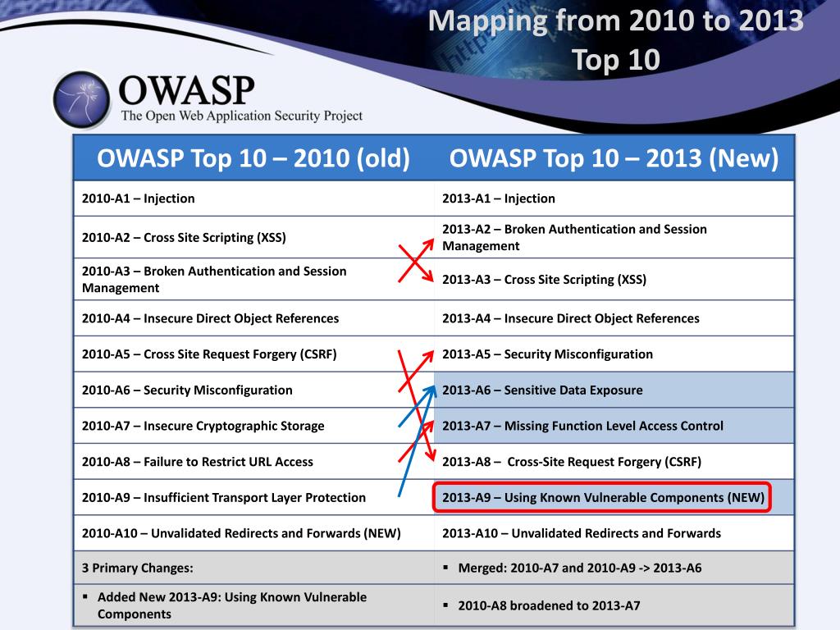Image resolution: width=840 pixels, height=630 pixels.
Task: Click '2013-A10 – Unvalidated Redirects and Forwards'
Action: (x=582, y=533)
